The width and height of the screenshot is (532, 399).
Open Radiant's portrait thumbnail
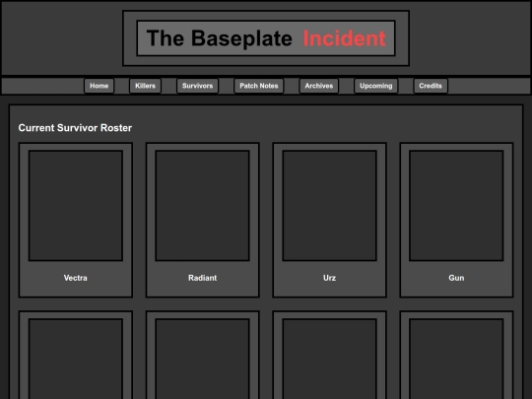(203, 206)
